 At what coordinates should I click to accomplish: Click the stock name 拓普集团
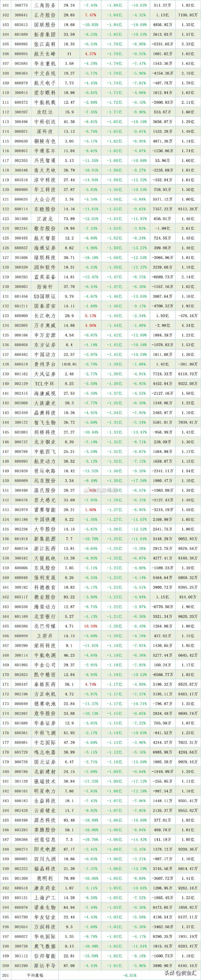click(x=45, y=34)
